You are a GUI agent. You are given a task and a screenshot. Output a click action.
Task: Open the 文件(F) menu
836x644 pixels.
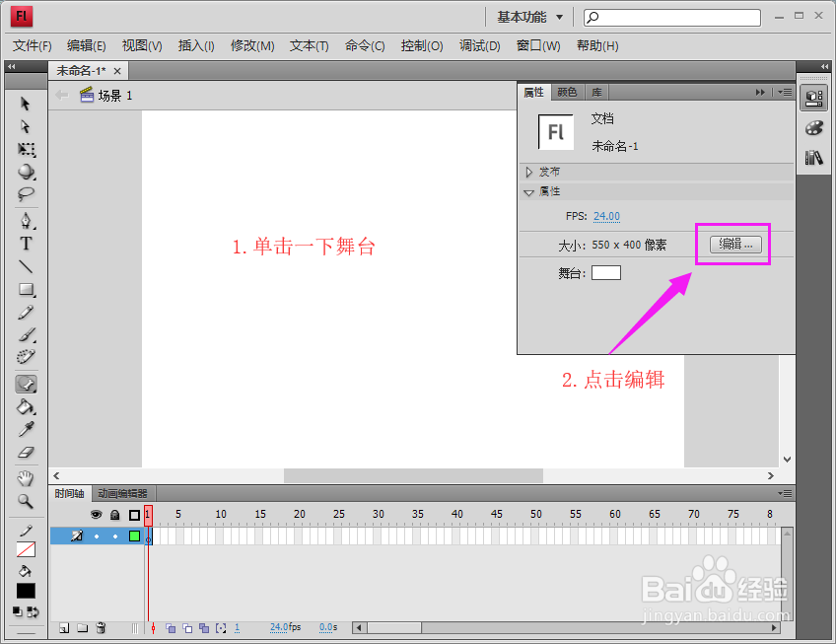(x=32, y=46)
